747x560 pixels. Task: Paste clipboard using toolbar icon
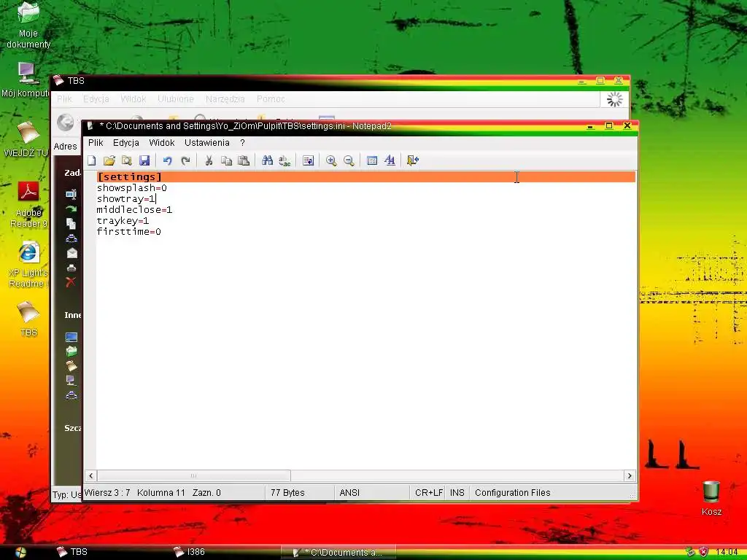244,160
